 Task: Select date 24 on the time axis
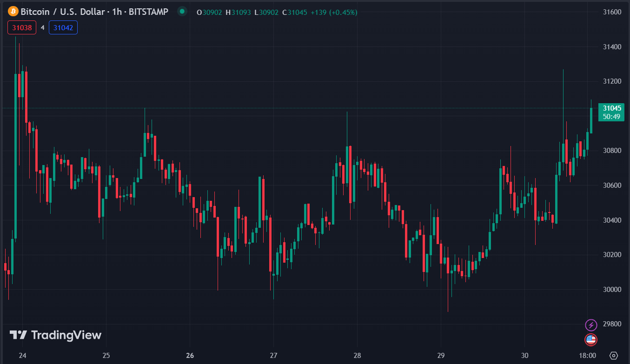click(22, 355)
